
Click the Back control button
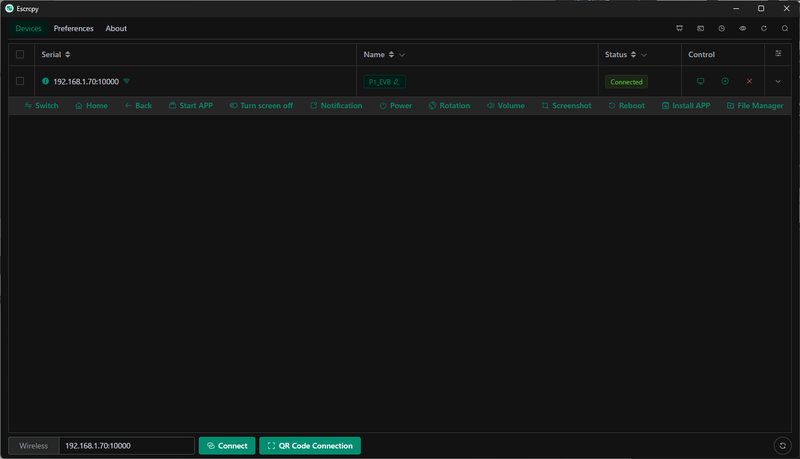[138, 106]
